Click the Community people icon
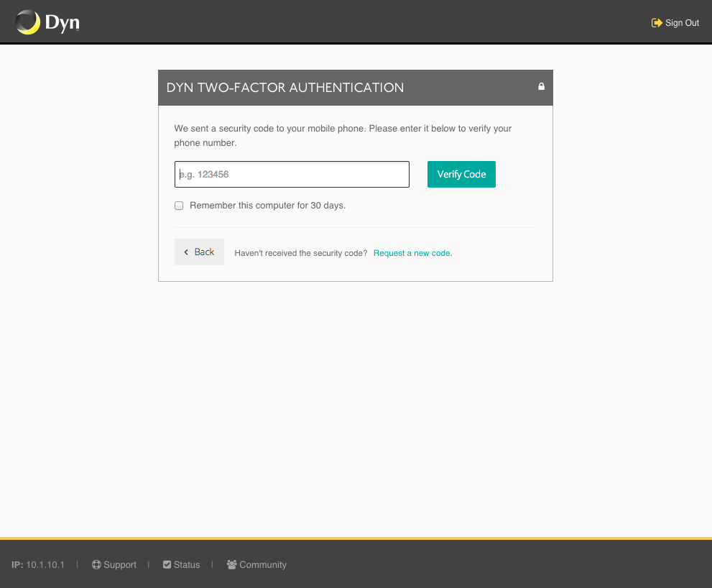 click(x=231, y=564)
